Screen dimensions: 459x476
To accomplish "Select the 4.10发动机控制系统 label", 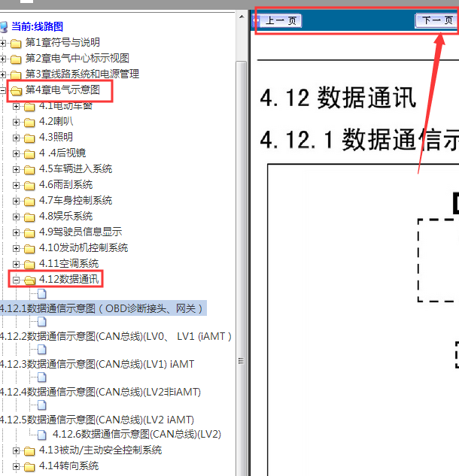I will pyautogui.click(x=84, y=248).
